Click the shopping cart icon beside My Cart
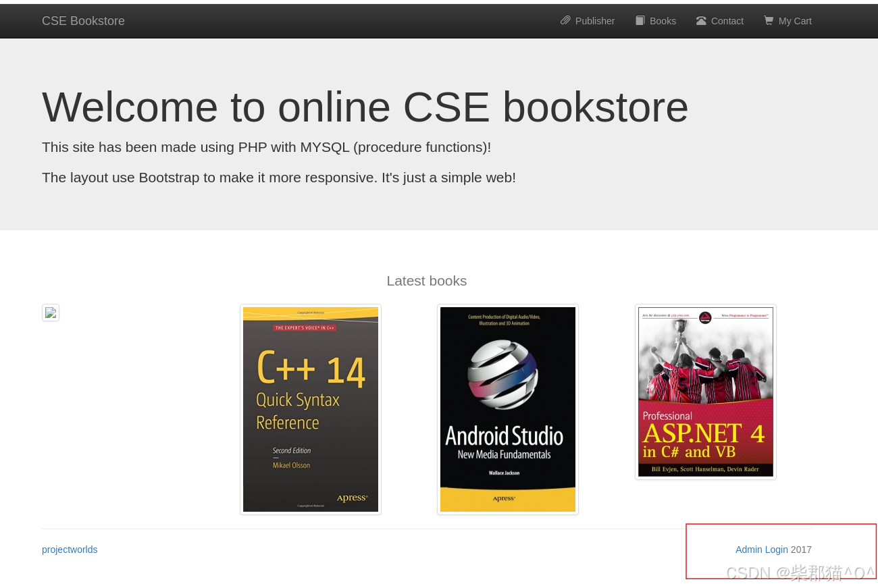Viewport: 878px width, 588px height. [769, 20]
